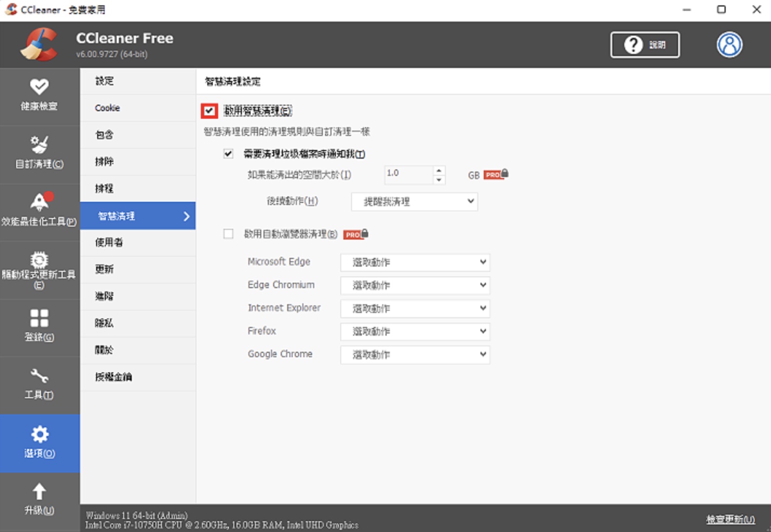The height and width of the screenshot is (532, 771).
Task: Click the 智慧清理設定 heading text
Action: [233, 81]
